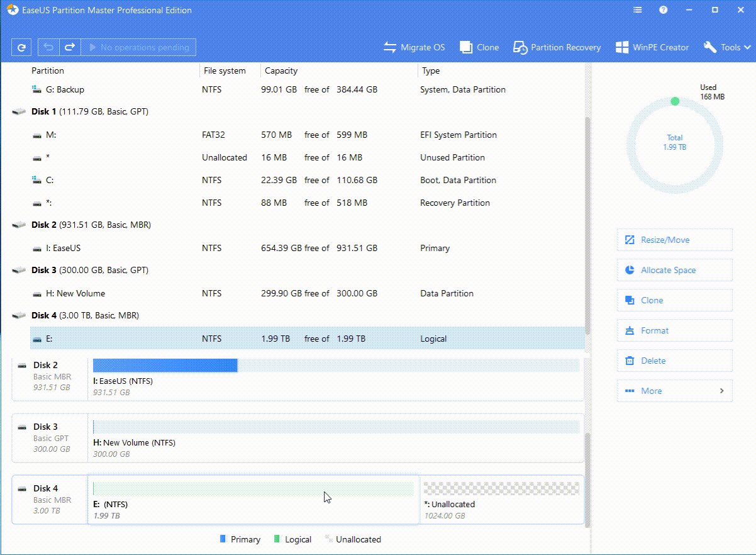Image resolution: width=756 pixels, height=555 pixels.
Task: Open Partition Recovery
Action: (x=557, y=47)
